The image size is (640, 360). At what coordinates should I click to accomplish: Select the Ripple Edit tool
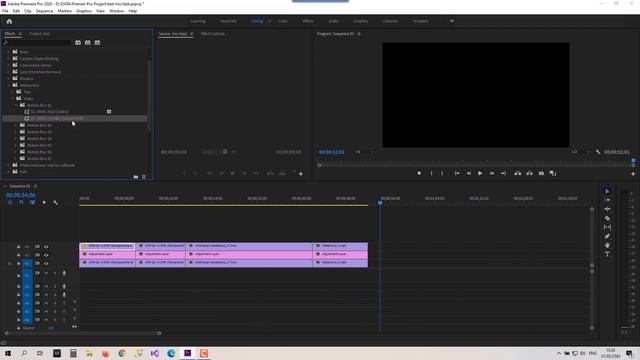[x=607, y=209]
